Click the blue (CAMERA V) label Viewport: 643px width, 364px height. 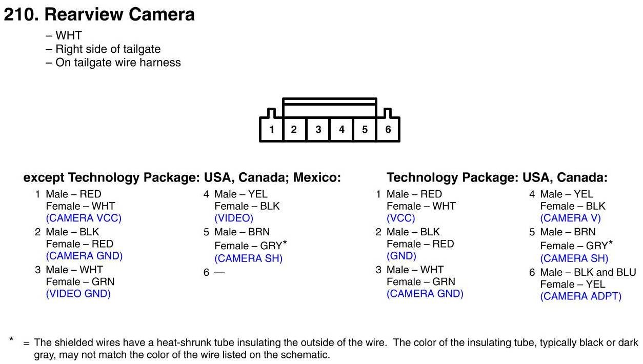(570, 218)
